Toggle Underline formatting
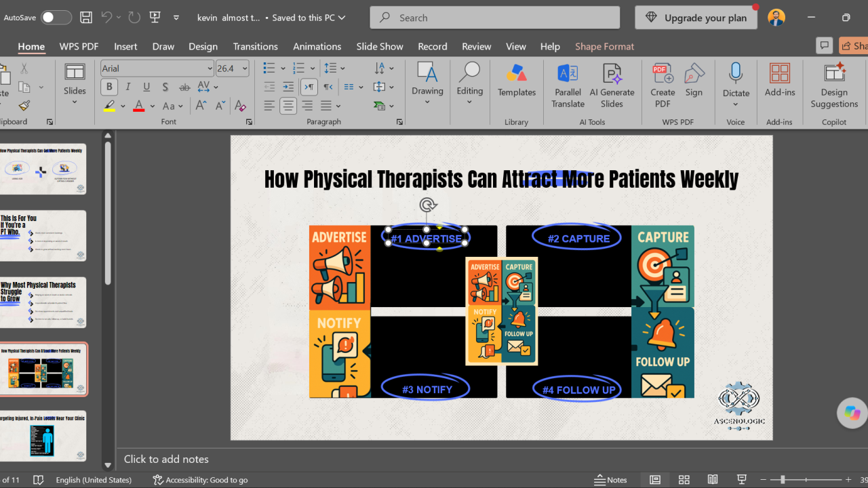The height and width of the screenshot is (488, 868). click(146, 87)
